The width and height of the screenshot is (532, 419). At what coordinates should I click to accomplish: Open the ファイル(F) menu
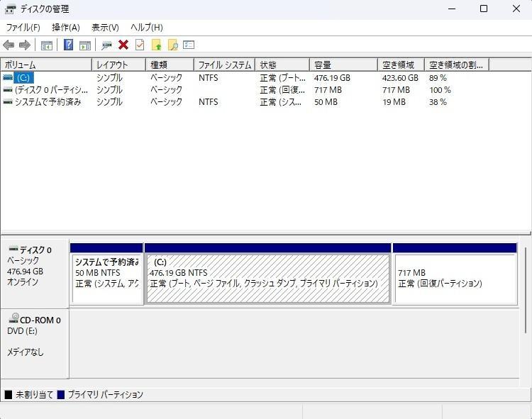coord(23,28)
